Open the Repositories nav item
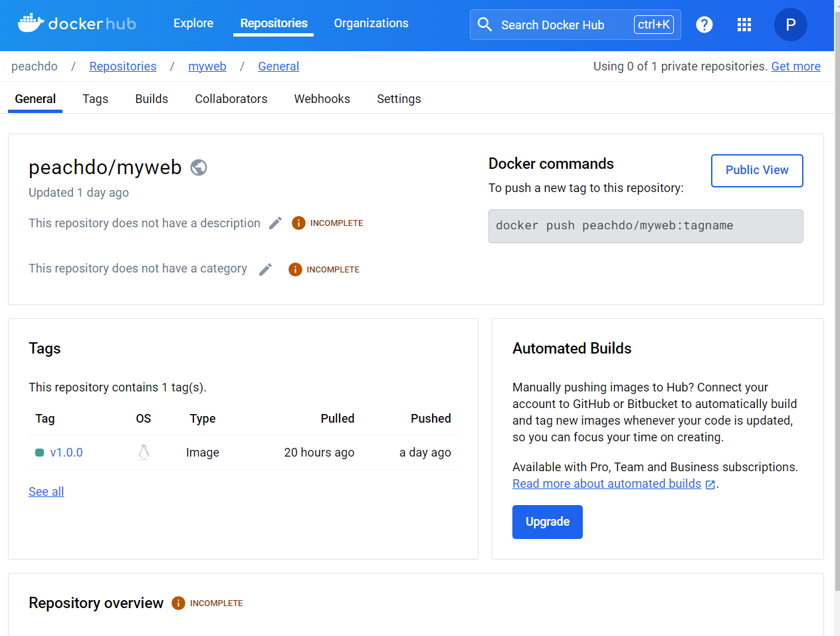This screenshot has width=840, height=636. (x=274, y=23)
